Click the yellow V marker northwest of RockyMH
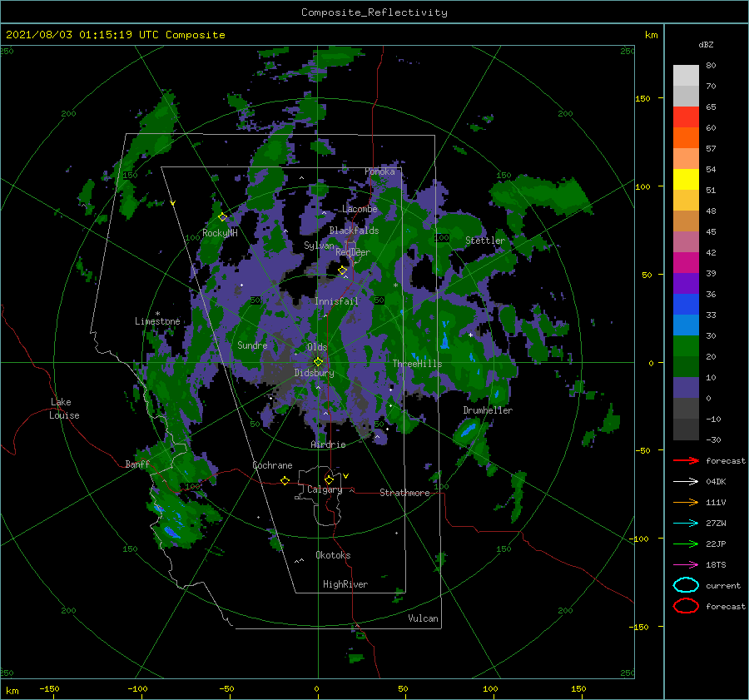749x700 pixels. click(x=173, y=203)
